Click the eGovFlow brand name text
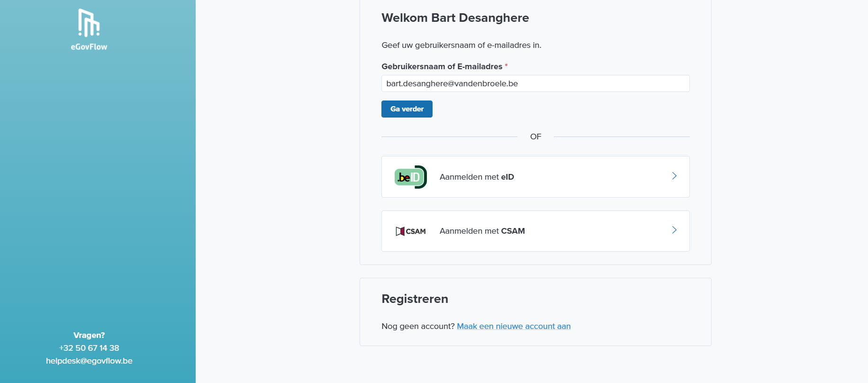Screen dimensions: 868x383 (89, 47)
